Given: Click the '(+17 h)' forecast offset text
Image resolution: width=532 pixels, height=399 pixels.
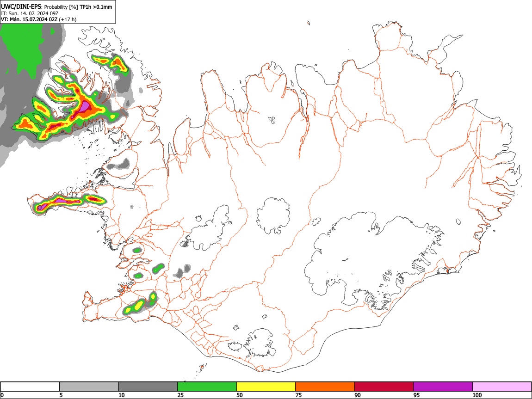Looking at the screenshot, I should click(x=68, y=19).
